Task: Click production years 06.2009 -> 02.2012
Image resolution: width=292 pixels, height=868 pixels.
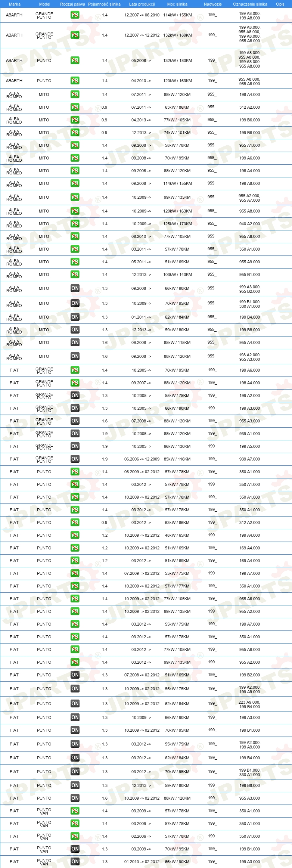Action: (x=142, y=472)
